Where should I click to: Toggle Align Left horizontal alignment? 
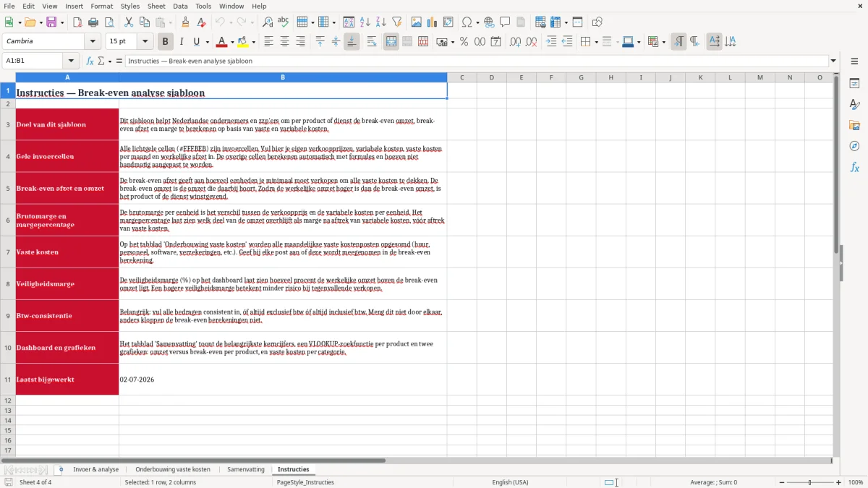[x=268, y=42]
